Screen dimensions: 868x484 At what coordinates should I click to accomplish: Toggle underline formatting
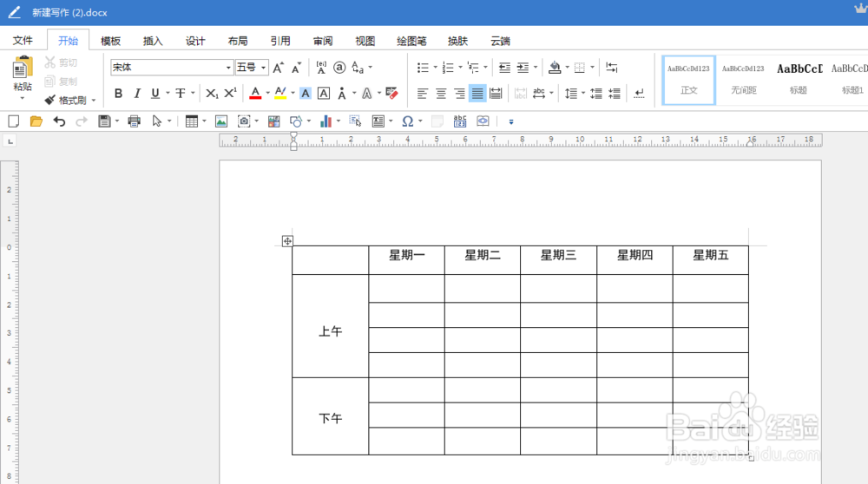click(155, 94)
